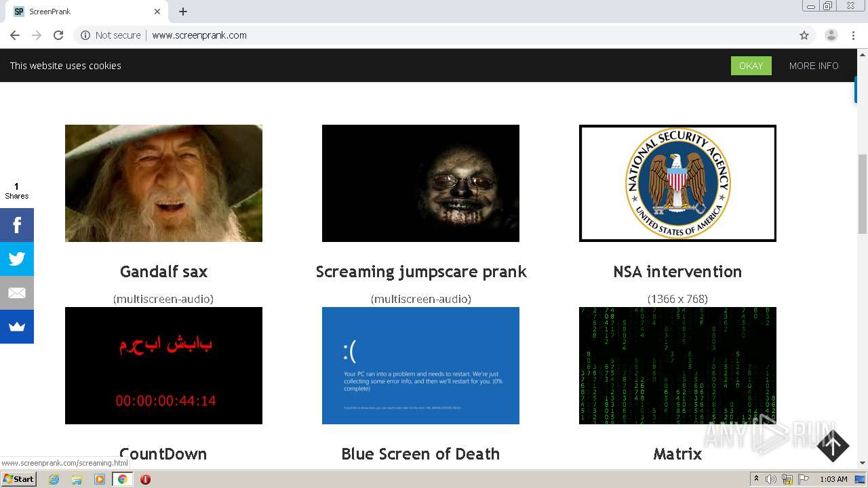Click the browser forward arrow

pyautogui.click(x=37, y=35)
